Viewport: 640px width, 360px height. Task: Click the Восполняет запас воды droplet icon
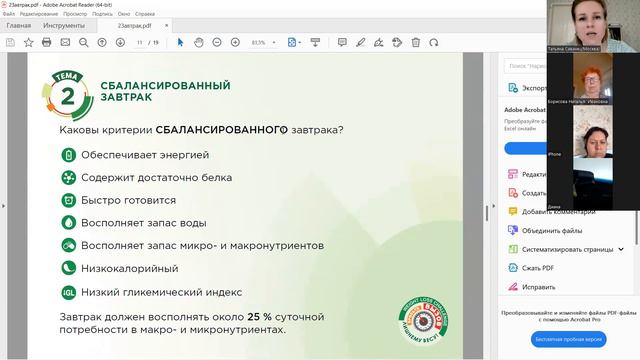[69, 223]
